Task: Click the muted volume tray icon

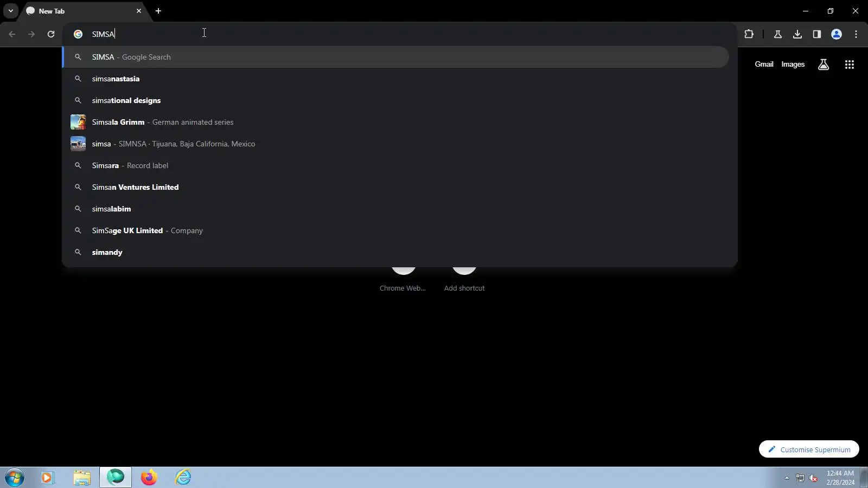Action: click(813, 478)
